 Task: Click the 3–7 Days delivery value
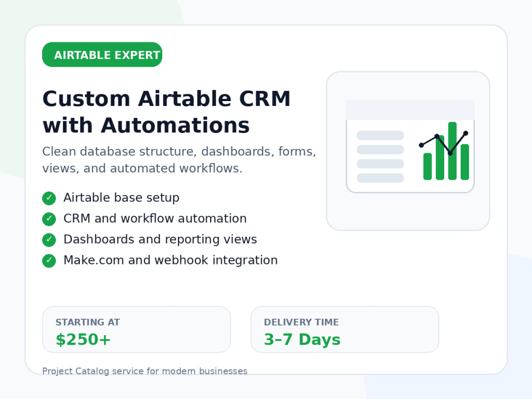(302, 339)
